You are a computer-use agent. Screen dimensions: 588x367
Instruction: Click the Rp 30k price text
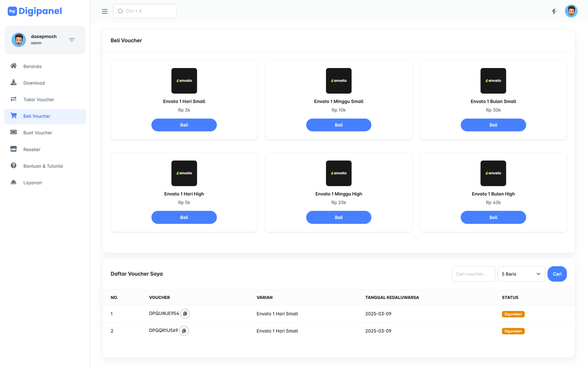[493, 110]
